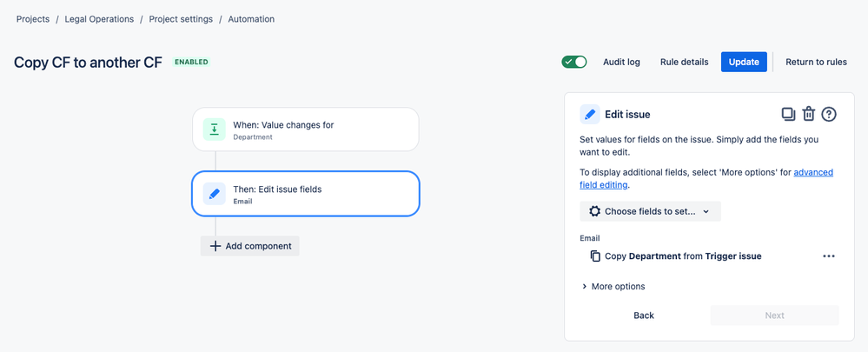Screen dimensions: 868x352
Task: Click the pencil icon on Edit issue fields step
Action: pos(214,194)
